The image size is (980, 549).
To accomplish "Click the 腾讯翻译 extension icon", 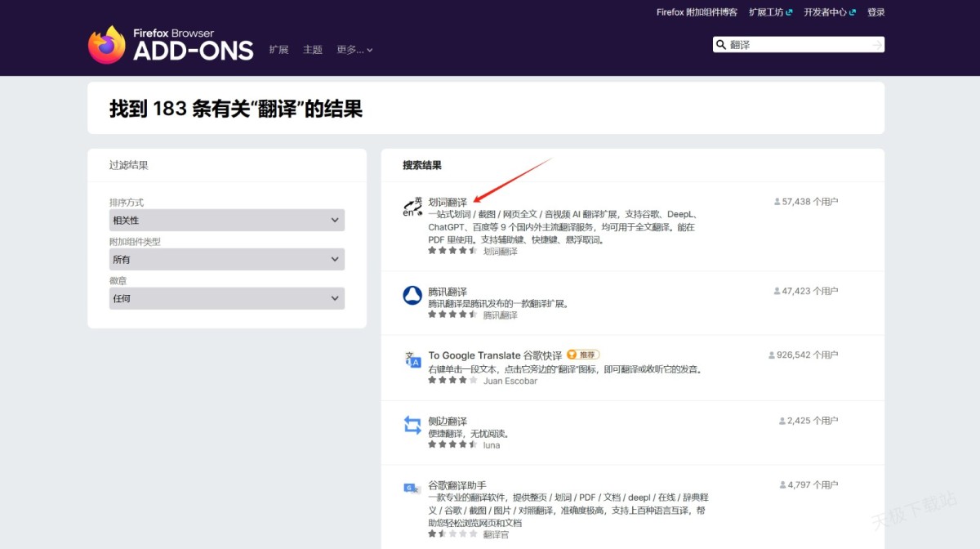I will tap(412, 296).
